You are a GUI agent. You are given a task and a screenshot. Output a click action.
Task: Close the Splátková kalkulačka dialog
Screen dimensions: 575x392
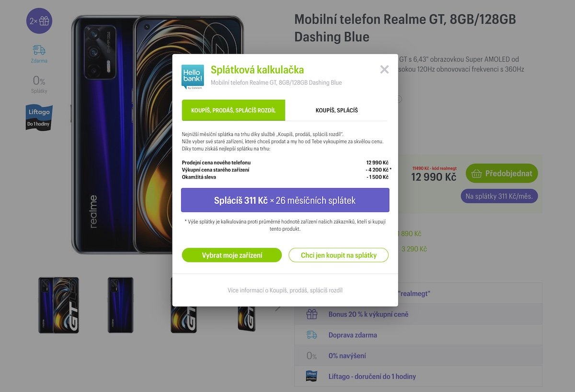384,70
